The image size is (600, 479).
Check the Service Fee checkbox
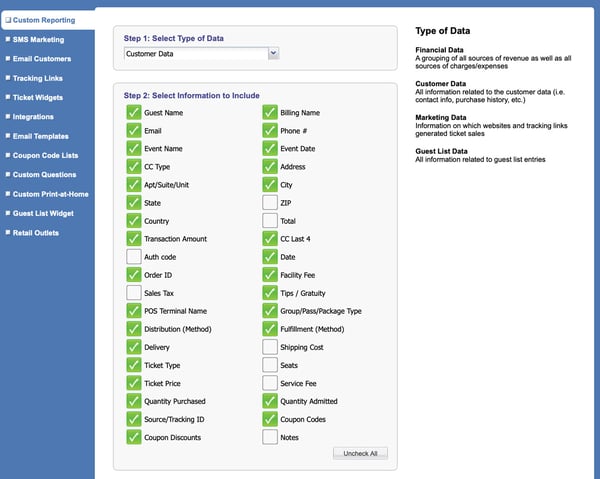click(270, 383)
